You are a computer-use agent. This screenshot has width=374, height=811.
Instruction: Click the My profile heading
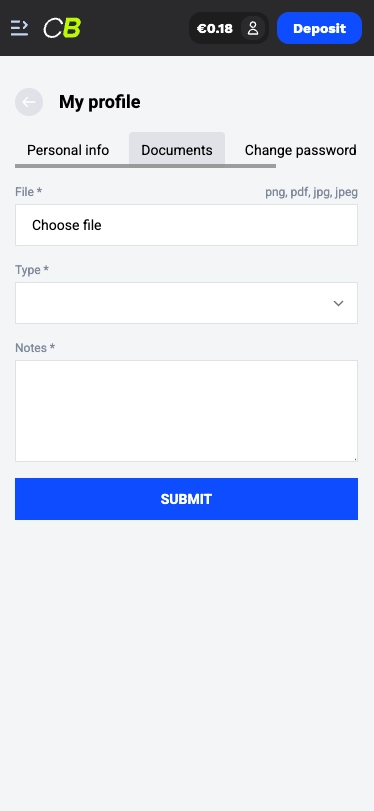(99, 102)
